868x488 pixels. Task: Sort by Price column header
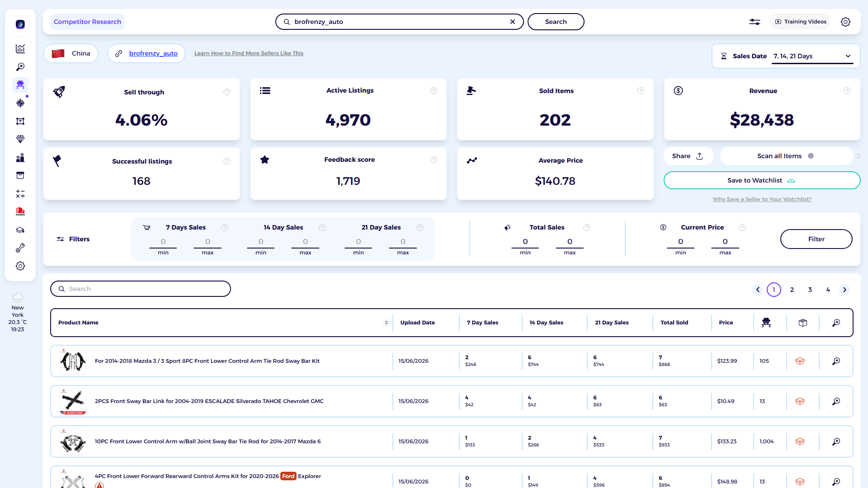tap(726, 323)
